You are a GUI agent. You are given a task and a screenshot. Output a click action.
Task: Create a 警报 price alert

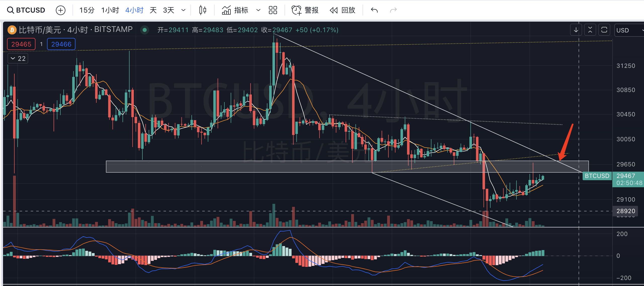[x=305, y=10]
